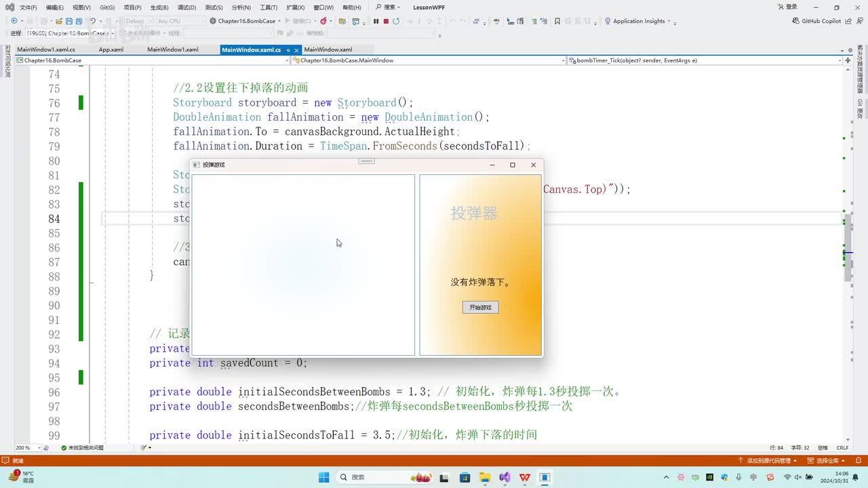This screenshot has height=488, width=868.
Task: Click the Visual Studio logo icon
Action: coord(9,7)
